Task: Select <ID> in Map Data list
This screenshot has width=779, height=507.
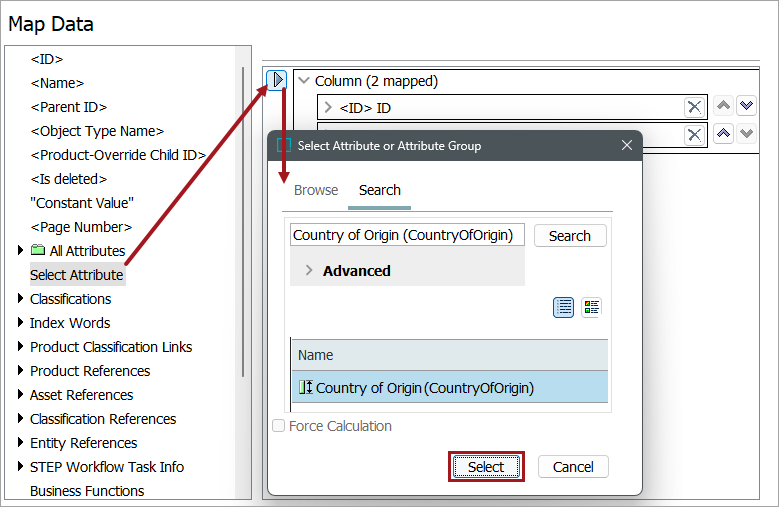Action: coord(47,59)
